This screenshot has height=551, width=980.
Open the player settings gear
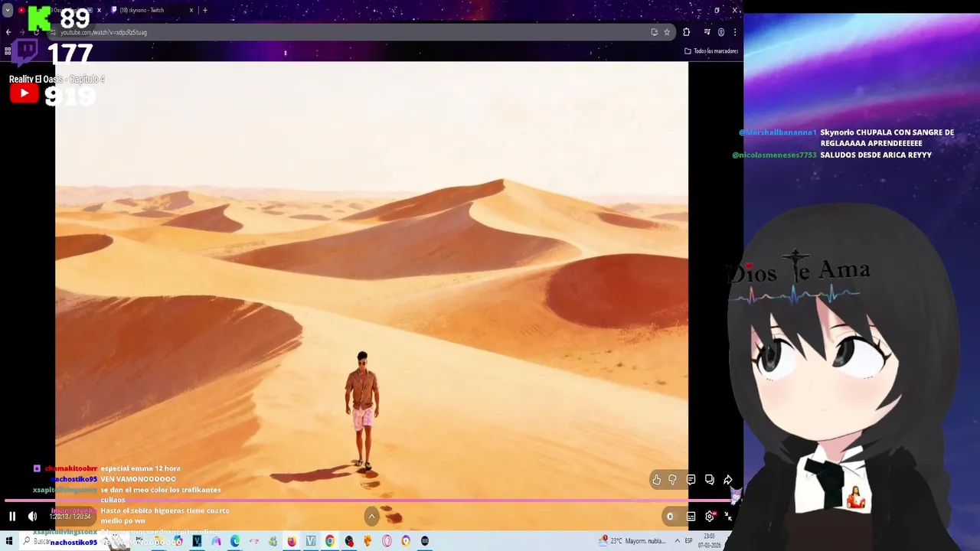click(710, 517)
